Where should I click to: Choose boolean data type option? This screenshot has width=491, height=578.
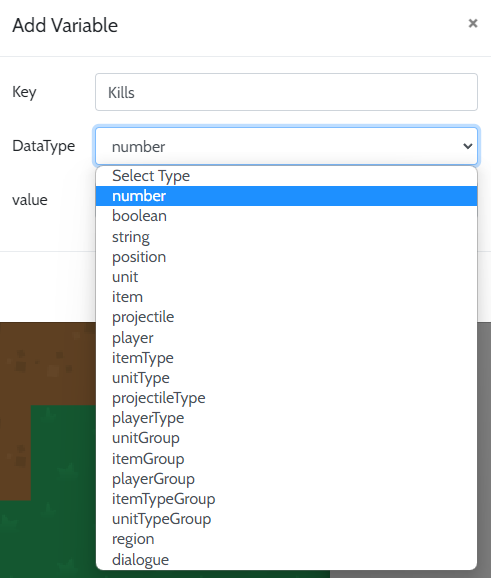286,216
